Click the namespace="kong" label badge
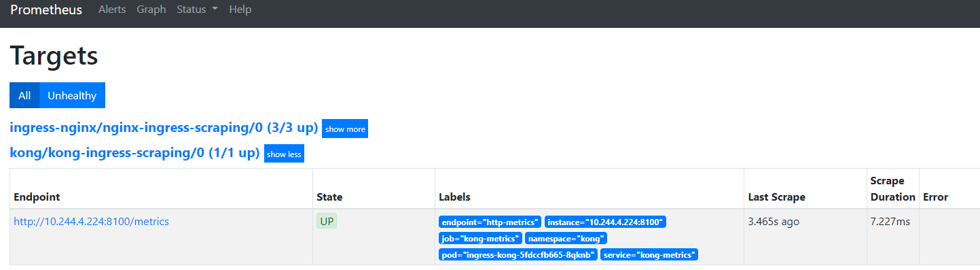Screen dimensions: 980x270 [x=566, y=238]
